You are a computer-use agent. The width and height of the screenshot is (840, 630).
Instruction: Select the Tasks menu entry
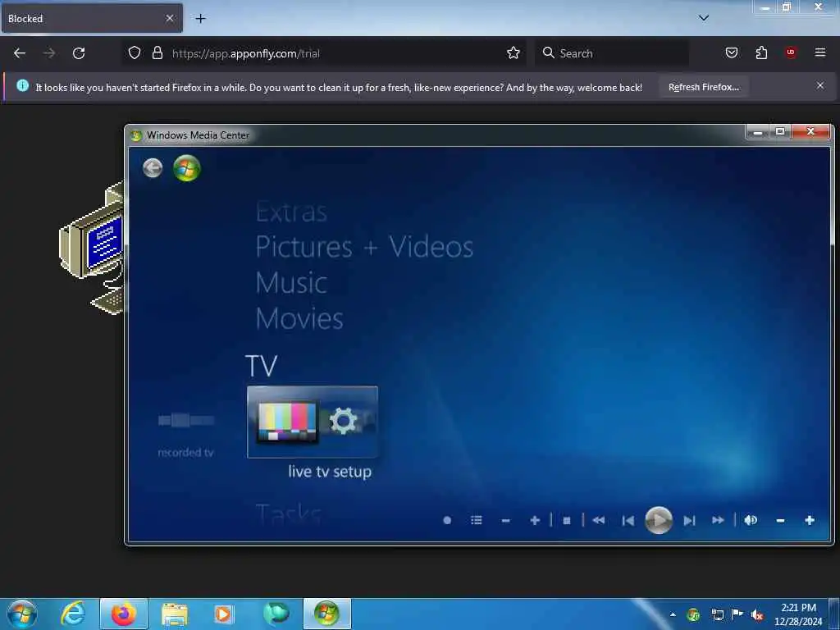coord(288,514)
